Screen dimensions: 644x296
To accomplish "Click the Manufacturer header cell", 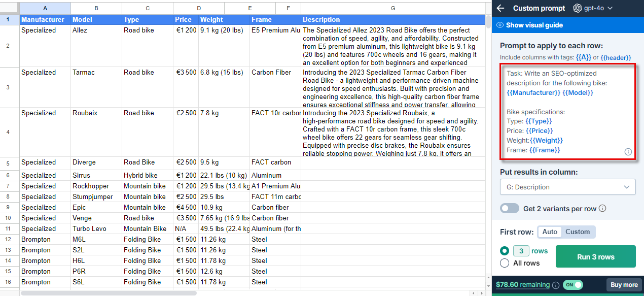I will (x=45, y=20).
